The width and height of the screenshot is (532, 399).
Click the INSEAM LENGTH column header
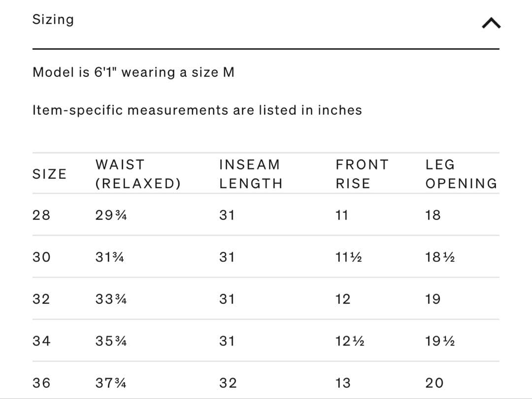(x=251, y=174)
